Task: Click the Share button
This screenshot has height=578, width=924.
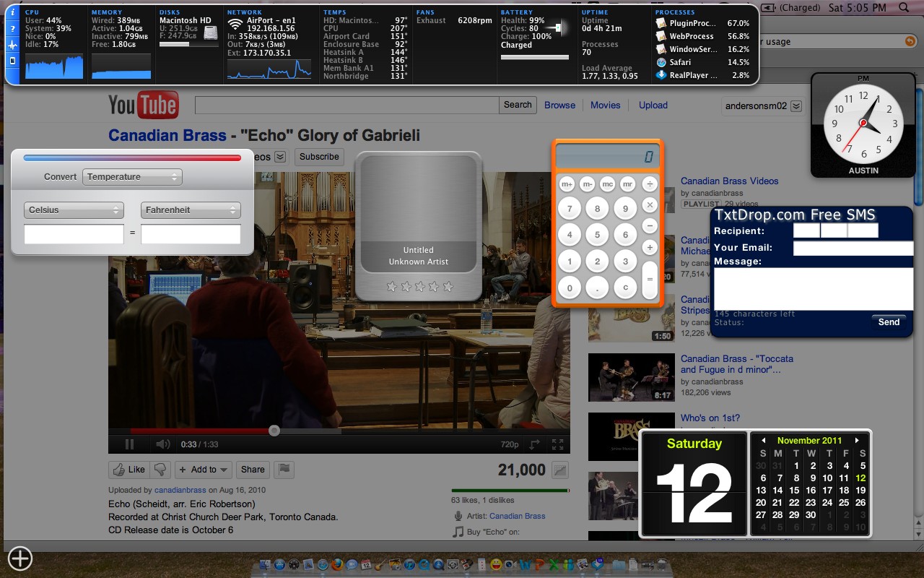Action: click(x=253, y=470)
